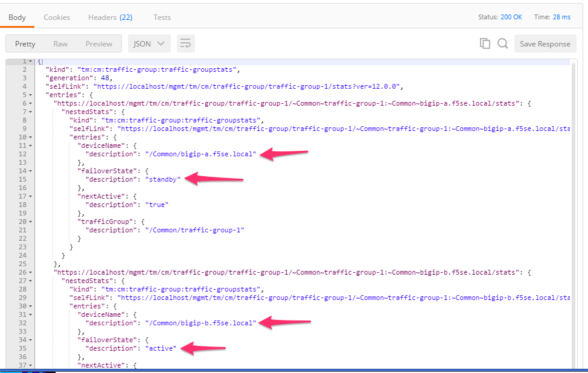Click the selfLink URL on line 29
588x373 pixels.
[344, 298]
